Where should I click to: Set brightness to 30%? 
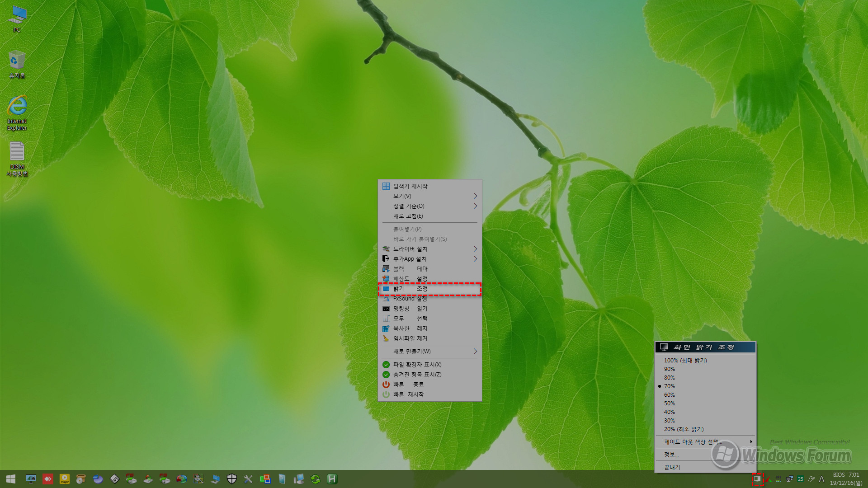(705, 421)
